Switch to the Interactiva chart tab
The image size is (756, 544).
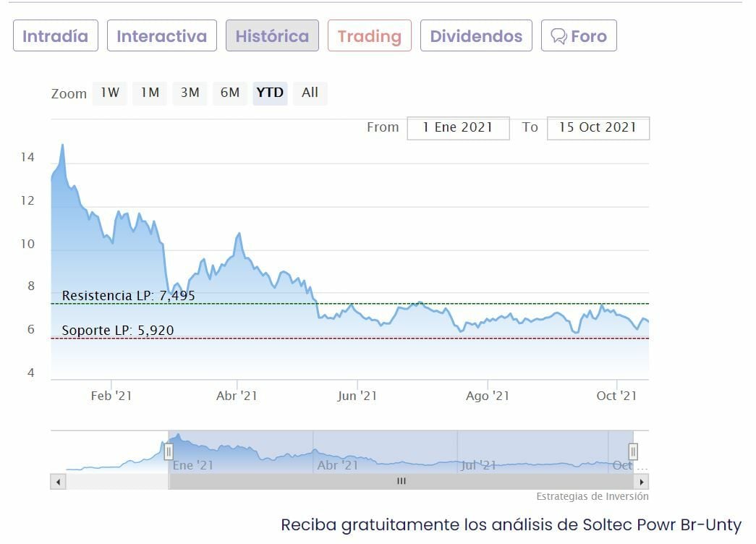click(x=161, y=36)
